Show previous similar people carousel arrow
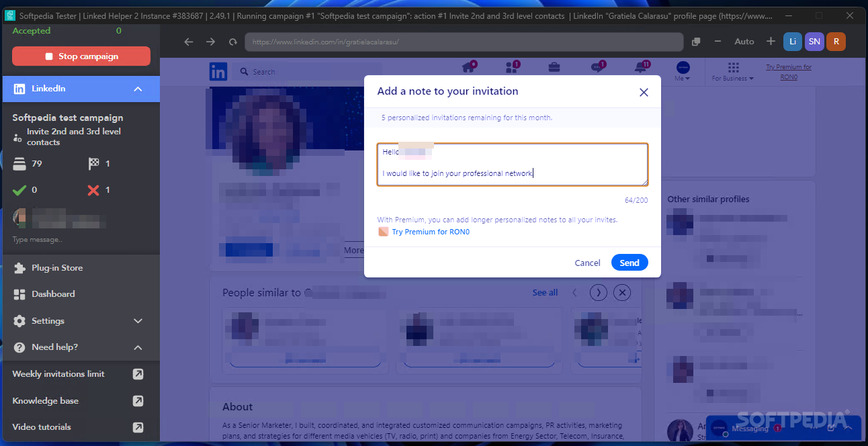Screen dimensions: 868x446 (574, 293)
